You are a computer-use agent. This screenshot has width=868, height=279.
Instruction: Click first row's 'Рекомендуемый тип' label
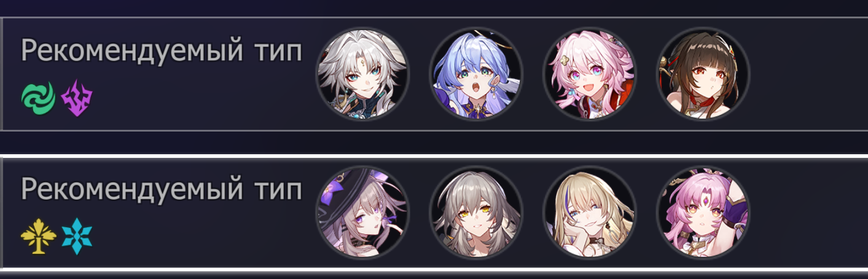(x=162, y=52)
